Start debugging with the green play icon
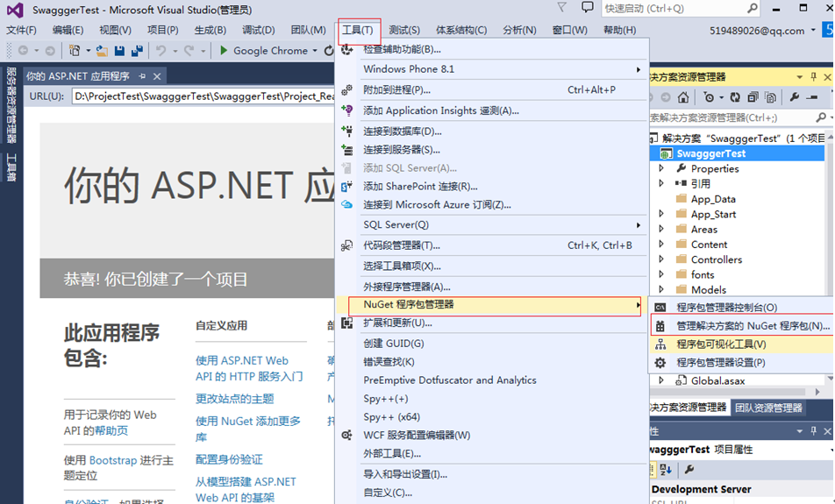835x504 pixels. (x=224, y=50)
